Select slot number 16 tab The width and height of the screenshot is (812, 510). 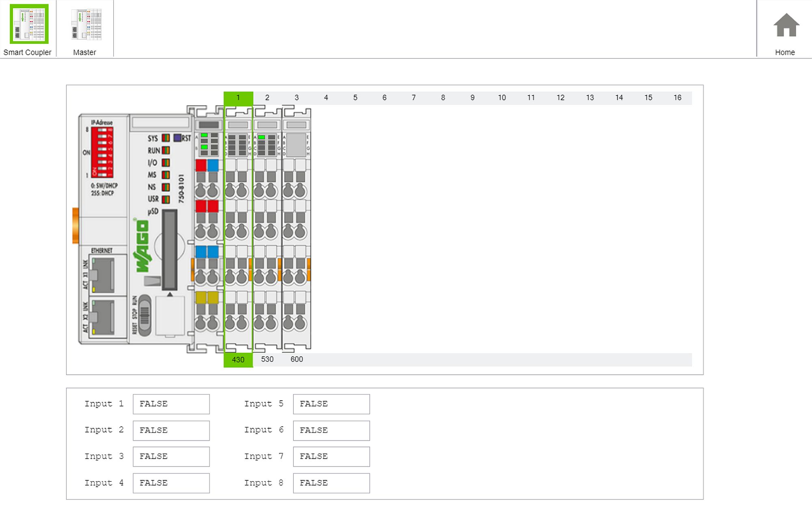pos(678,98)
